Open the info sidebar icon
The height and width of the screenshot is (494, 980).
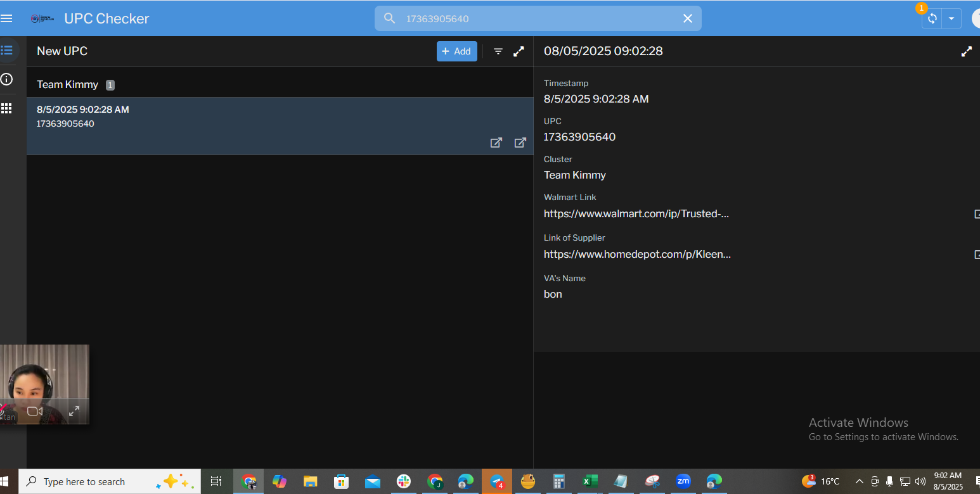[7, 79]
